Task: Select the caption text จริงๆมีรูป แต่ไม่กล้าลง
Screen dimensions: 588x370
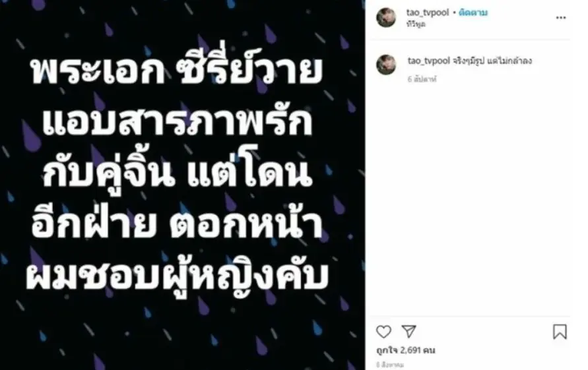Action: 492,61
